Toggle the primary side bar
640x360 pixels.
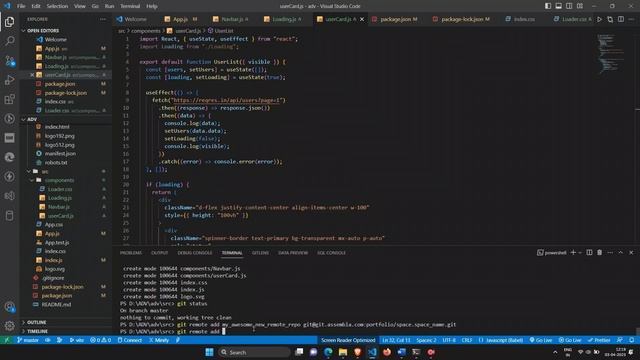[548, 6]
